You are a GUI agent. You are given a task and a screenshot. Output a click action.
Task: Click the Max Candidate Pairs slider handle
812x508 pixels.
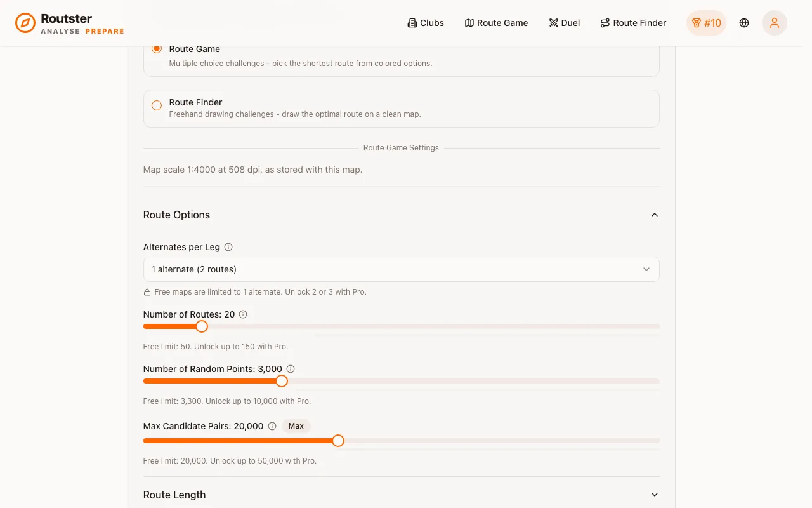pyautogui.click(x=338, y=441)
